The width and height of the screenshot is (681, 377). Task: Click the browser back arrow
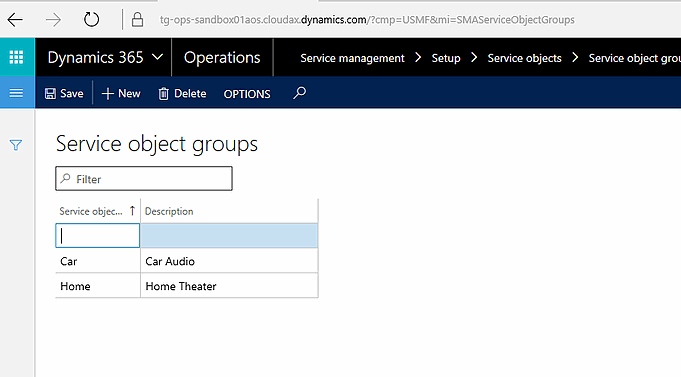15,20
